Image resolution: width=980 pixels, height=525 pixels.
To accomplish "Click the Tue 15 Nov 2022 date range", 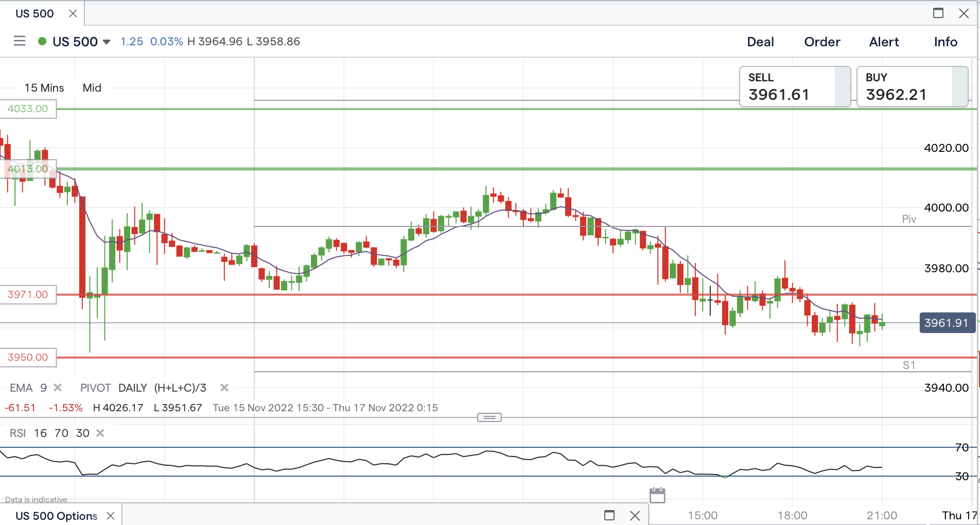I will click(325, 408).
